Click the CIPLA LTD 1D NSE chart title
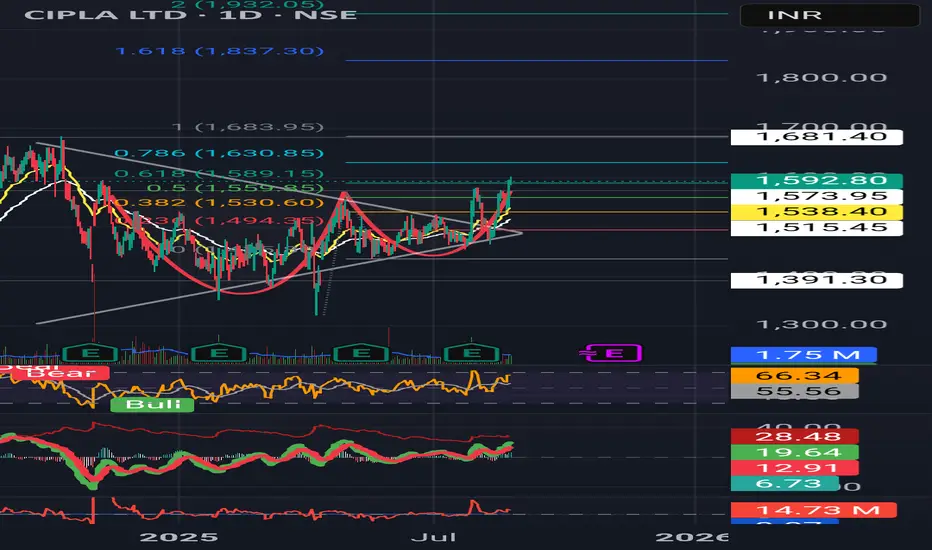The image size is (932, 550). (190, 14)
